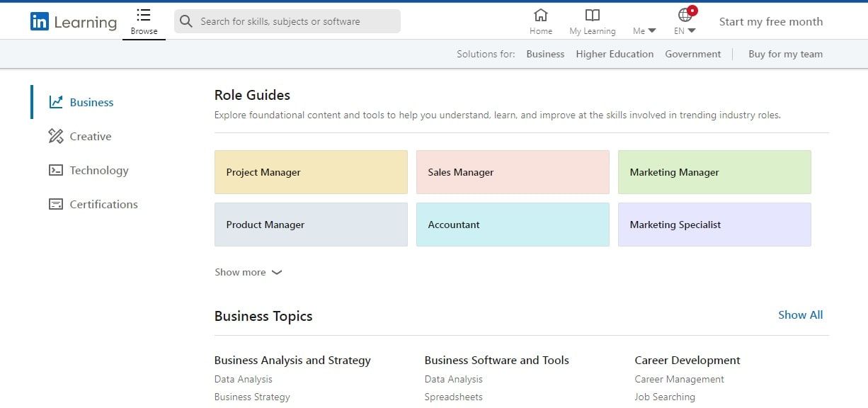868x408 pixels.
Task: Focus the skills search input field
Action: 287,21
